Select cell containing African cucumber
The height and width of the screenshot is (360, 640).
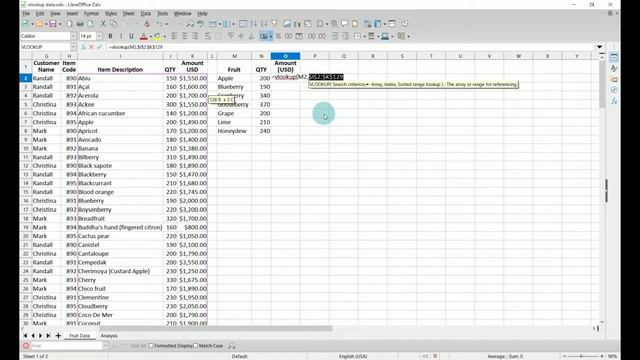click(x=120, y=113)
